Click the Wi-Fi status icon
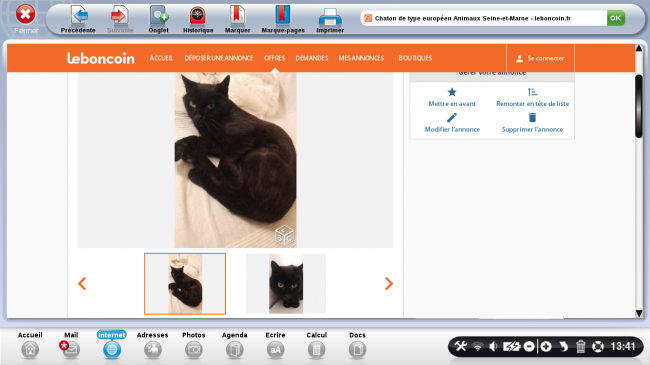Image resolution: width=650 pixels, height=365 pixels. pyautogui.click(x=478, y=346)
